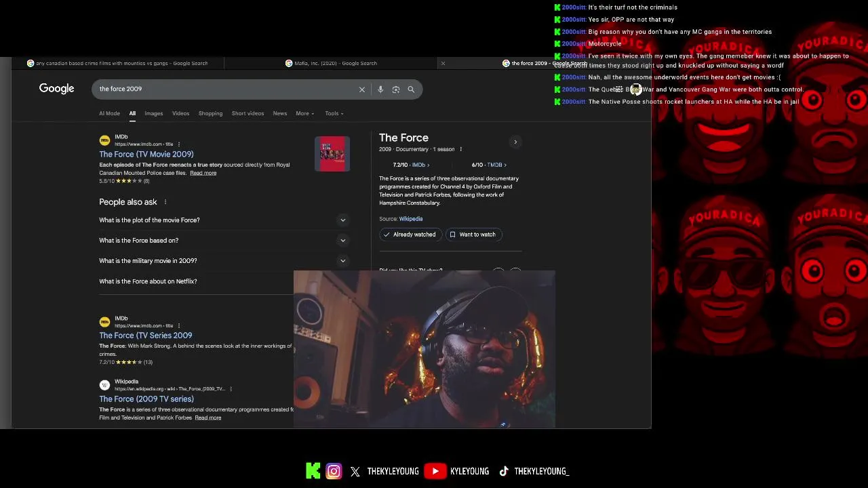
Task: Click the THEKYLEYOUNG handle next to X icon
Action: (x=393, y=472)
